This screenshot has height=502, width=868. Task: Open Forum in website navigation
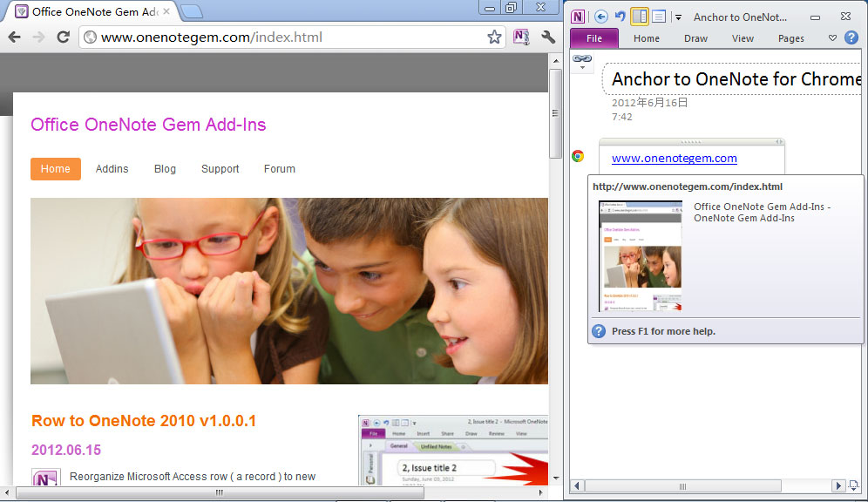point(280,169)
